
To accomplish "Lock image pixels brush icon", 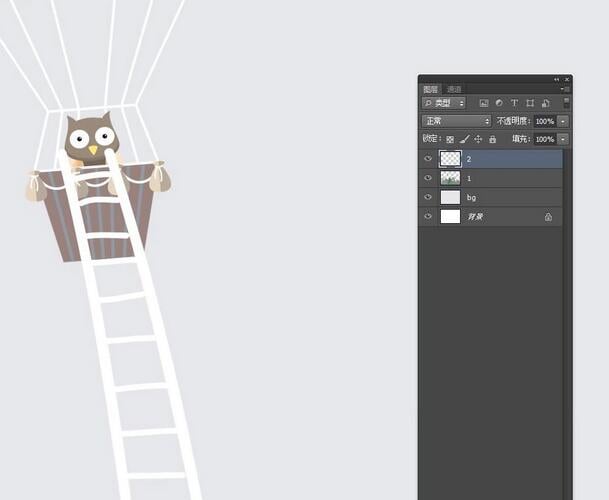I will (x=464, y=139).
